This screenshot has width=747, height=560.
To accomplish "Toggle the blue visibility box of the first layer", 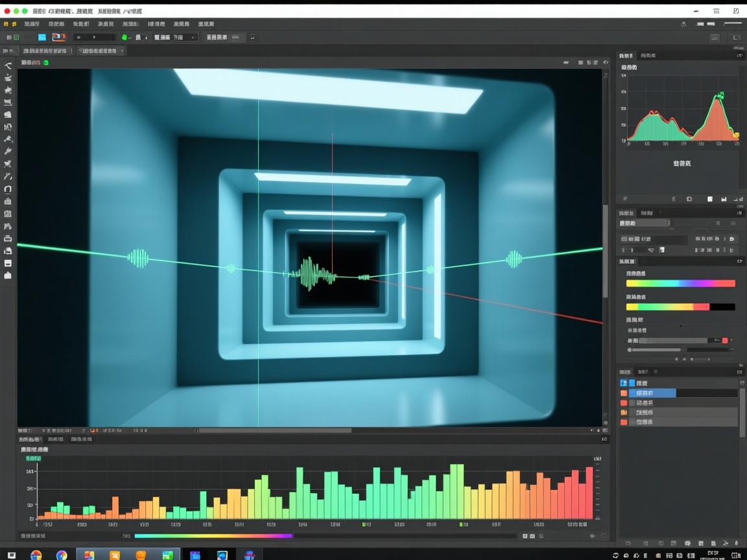I will (624, 383).
